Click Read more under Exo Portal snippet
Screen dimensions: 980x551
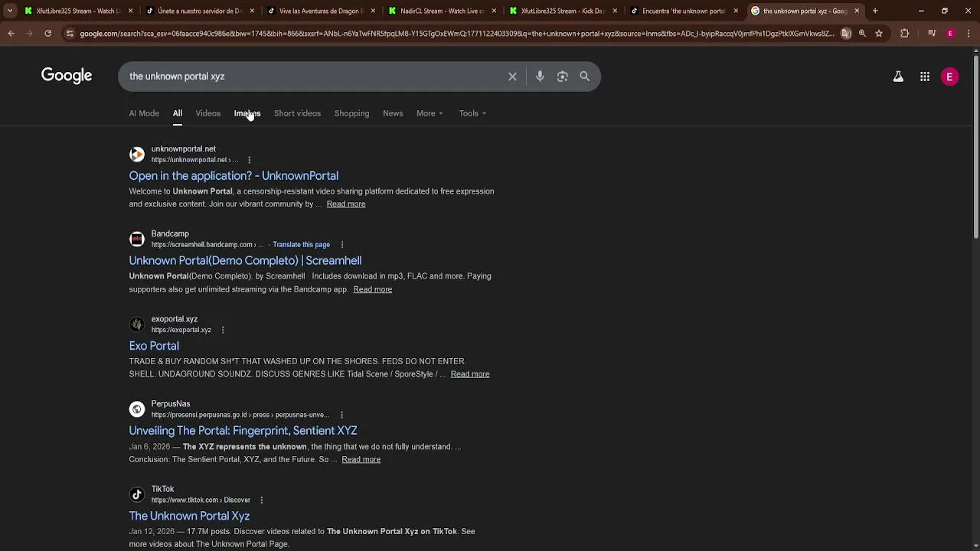point(470,374)
